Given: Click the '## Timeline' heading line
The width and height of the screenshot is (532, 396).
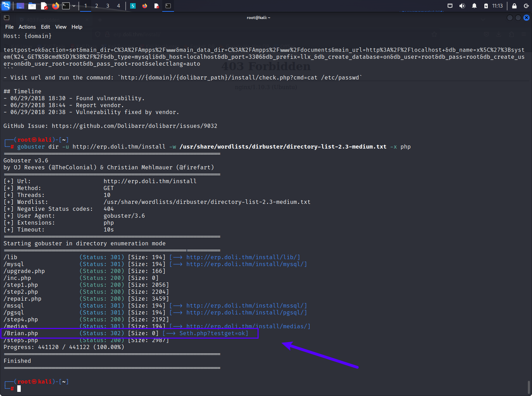Looking at the screenshot, I should (x=22, y=91).
